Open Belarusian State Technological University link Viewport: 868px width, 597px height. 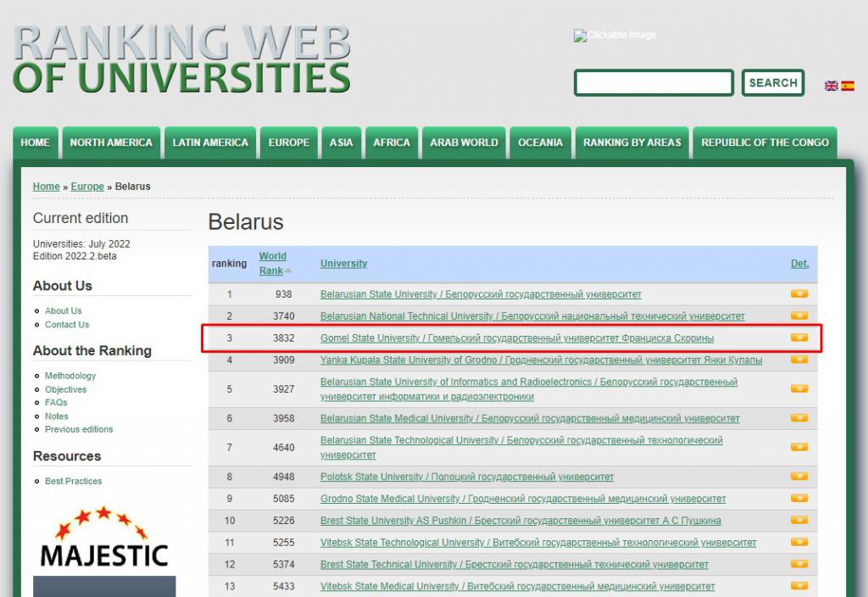click(521, 448)
